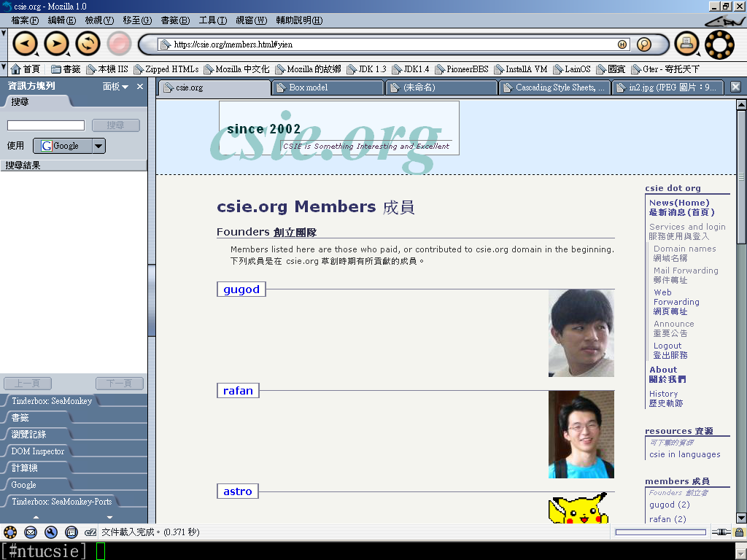Open the Navigator icon in the status bar

coord(10,532)
